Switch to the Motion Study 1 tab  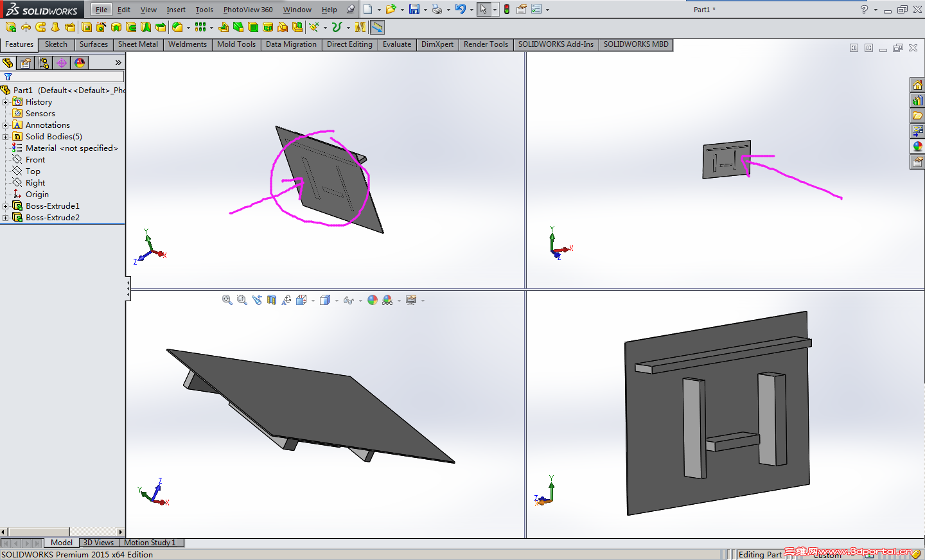pos(150,543)
